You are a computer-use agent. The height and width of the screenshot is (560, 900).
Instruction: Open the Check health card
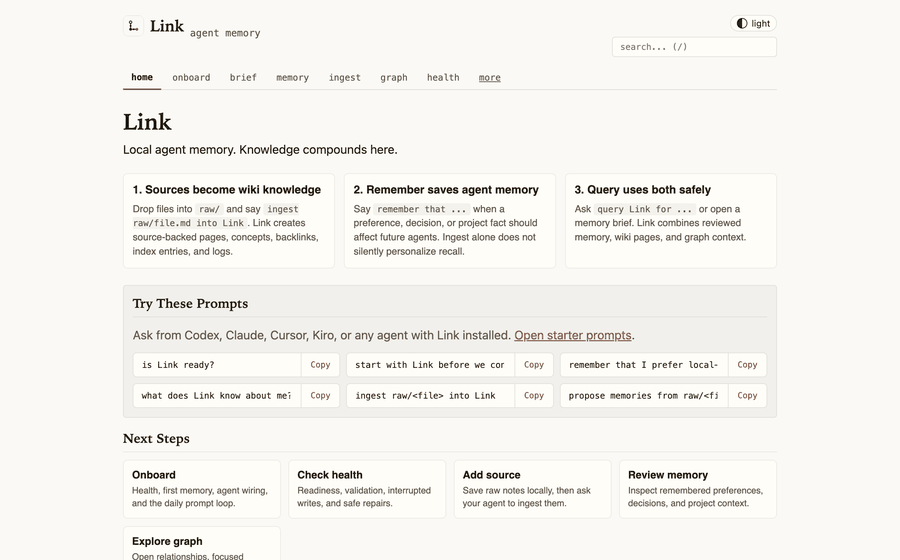point(367,489)
